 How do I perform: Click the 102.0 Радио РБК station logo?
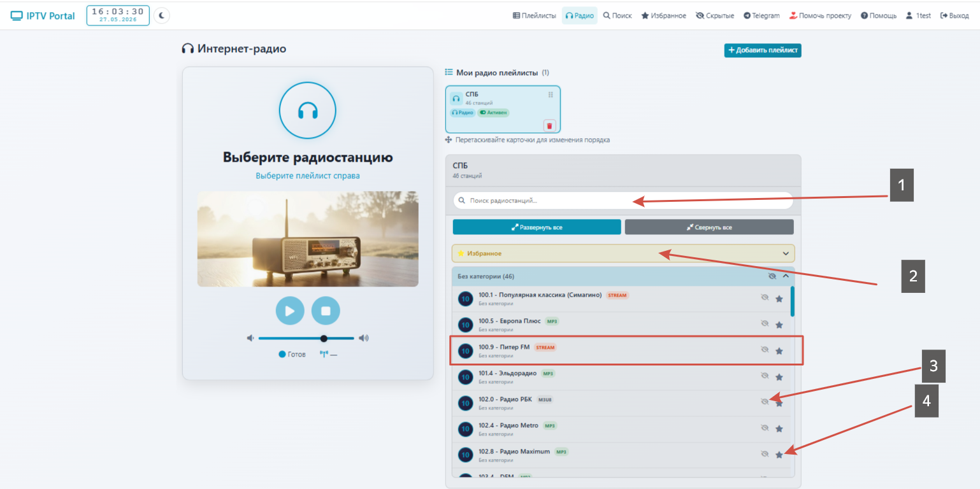tap(466, 403)
